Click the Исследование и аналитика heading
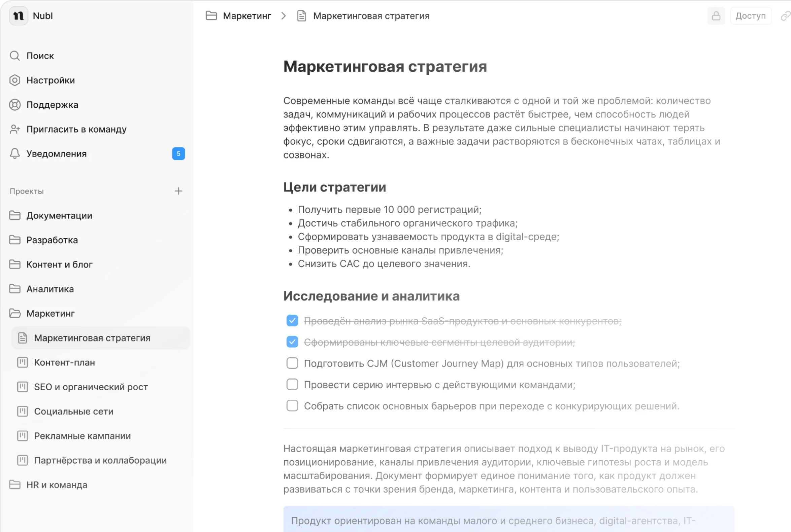 (371, 296)
